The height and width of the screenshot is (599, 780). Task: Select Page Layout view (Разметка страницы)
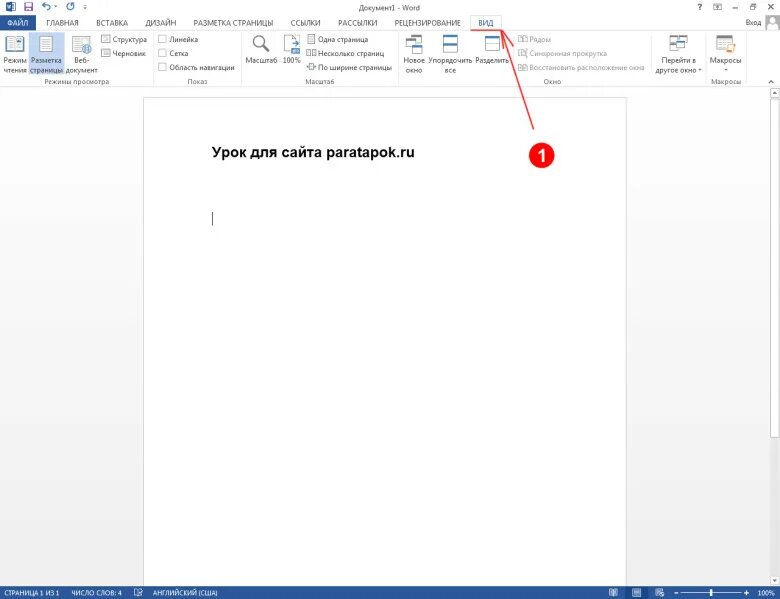click(46, 54)
